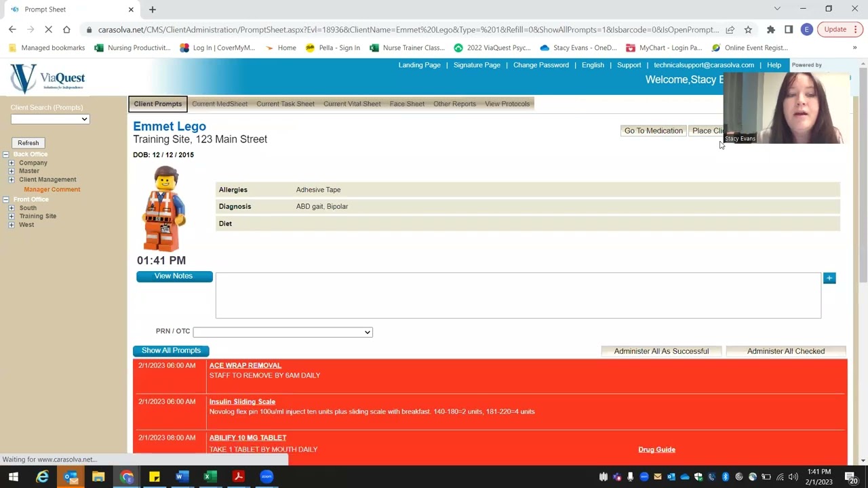Open the Chrome side panel icon

789,30
